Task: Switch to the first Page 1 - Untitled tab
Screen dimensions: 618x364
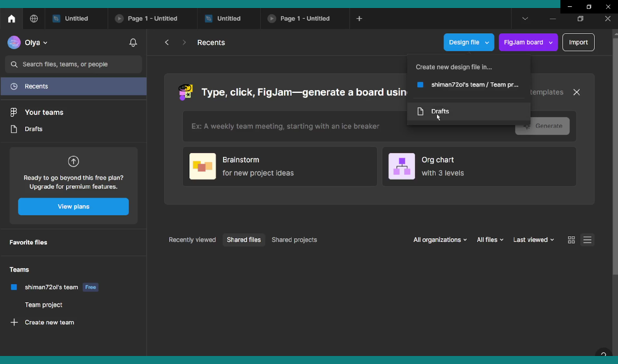Action: [x=153, y=19]
